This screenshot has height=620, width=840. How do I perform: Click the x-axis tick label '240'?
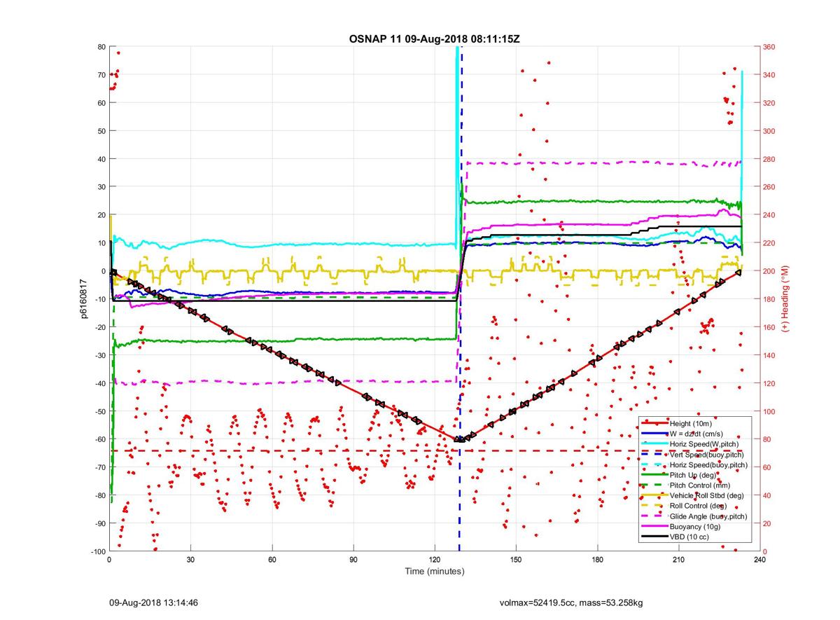click(x=759, y=560)
